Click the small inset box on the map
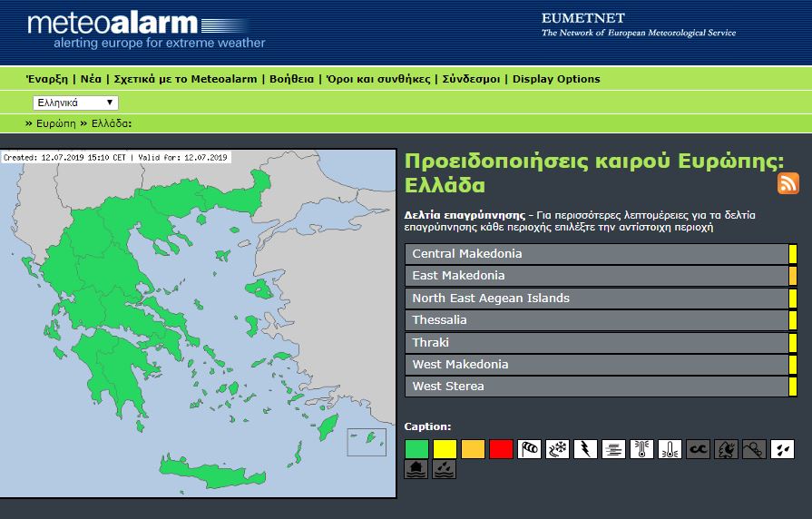Screen dimensions: 812x519 367,443
